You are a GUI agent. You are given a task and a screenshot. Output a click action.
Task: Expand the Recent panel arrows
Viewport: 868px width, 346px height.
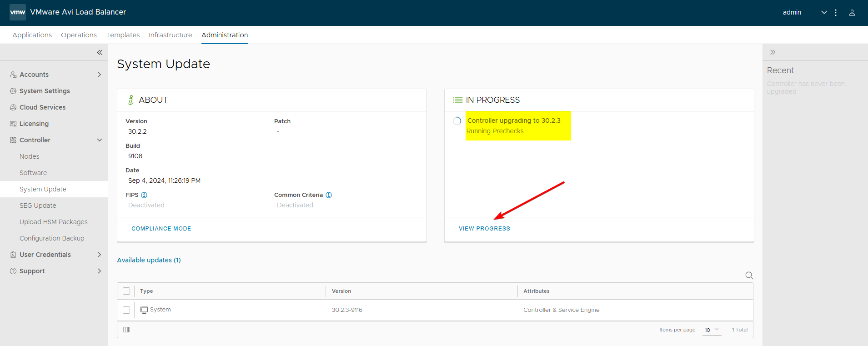coord(773,52)
